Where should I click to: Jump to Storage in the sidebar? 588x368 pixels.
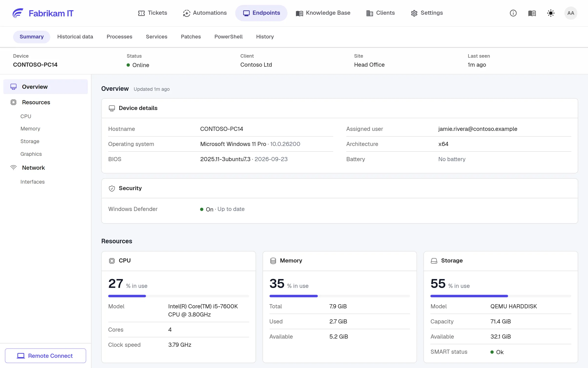click(30, 141)
